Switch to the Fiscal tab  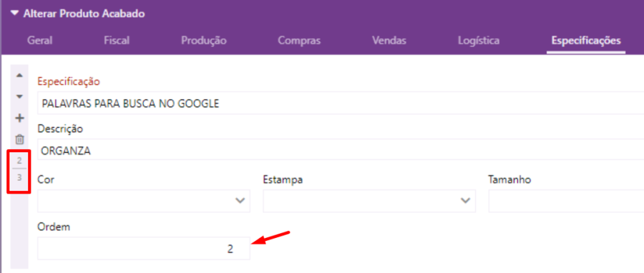(117, 41)
